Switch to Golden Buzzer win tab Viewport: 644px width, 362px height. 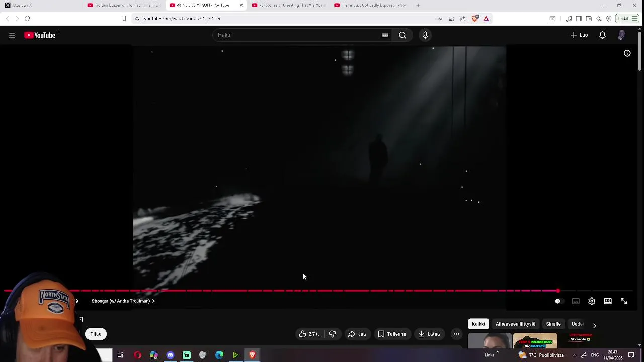pos(124,5)
